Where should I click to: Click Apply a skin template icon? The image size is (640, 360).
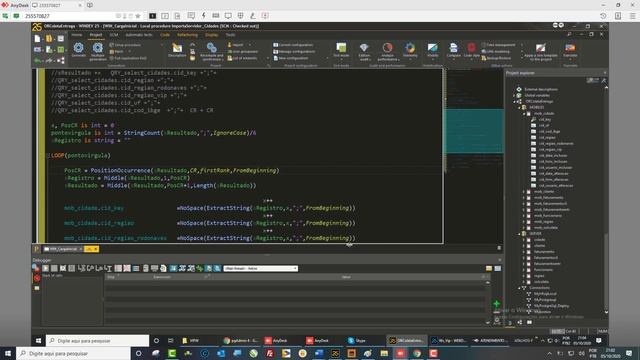(540, 48)
